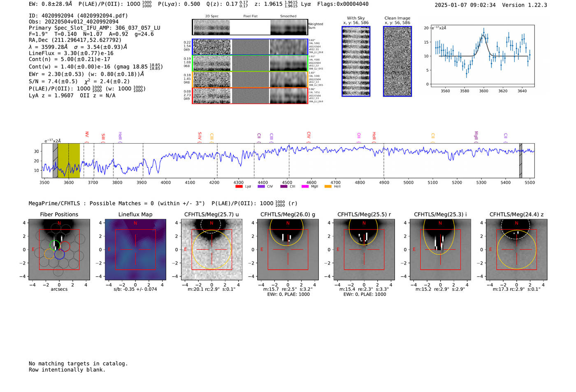Click the 306_LU_045 fiber label
This screenshot has width=576, height=392.
316,69
